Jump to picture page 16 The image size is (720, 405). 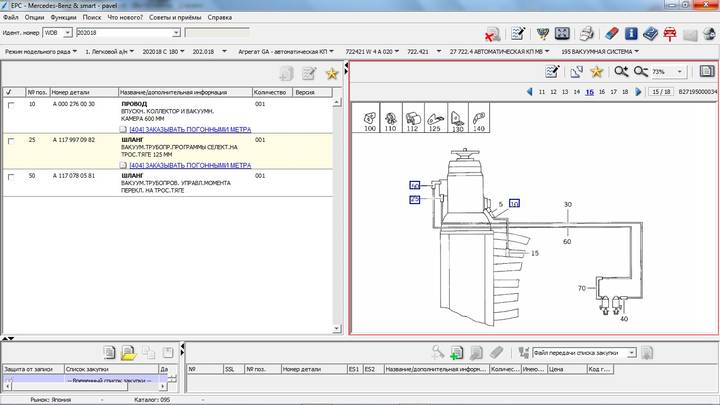pos(602,92)
